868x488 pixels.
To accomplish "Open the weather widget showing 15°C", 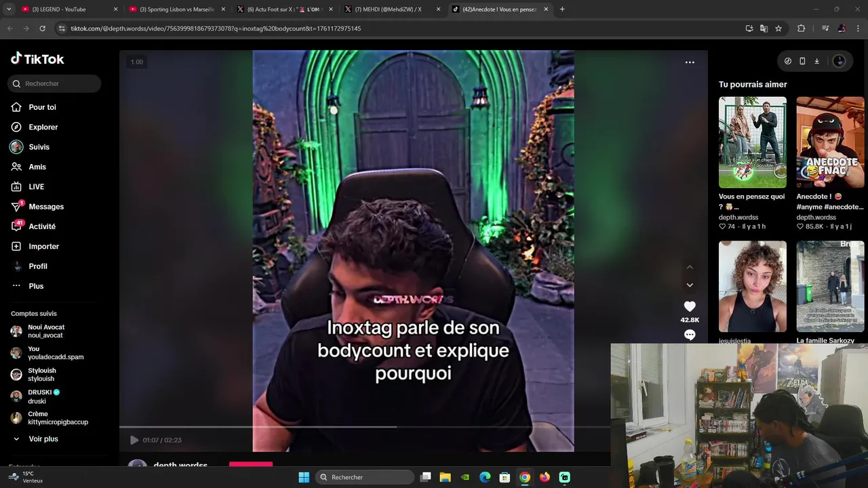I will pyautogui.click(x=26, y=477).
